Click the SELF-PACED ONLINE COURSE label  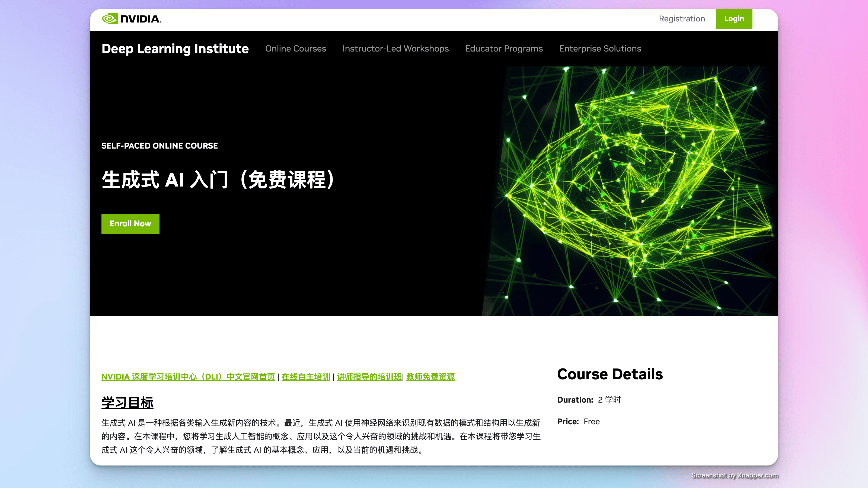coord(159,146)
